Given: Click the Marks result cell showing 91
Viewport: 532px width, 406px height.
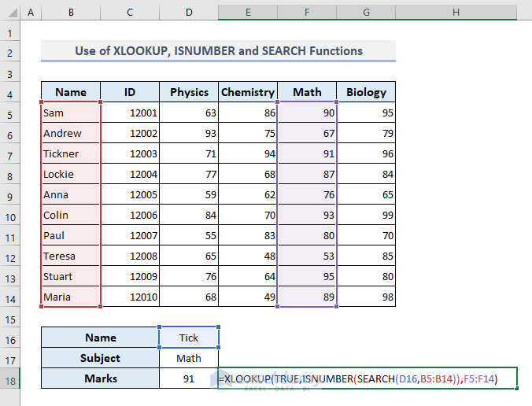Looking at the screenshot, I should pyautogui.click(x=189, y=378).
